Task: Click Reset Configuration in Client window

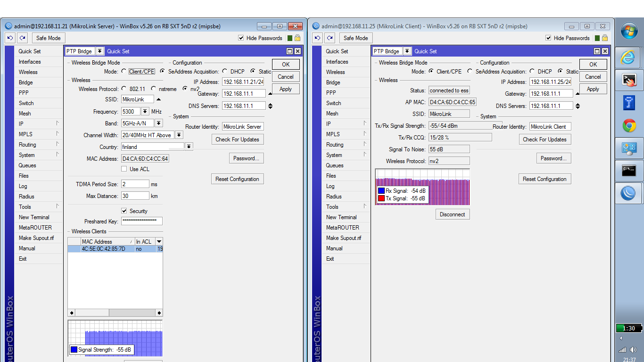Action: pos(545,179)
